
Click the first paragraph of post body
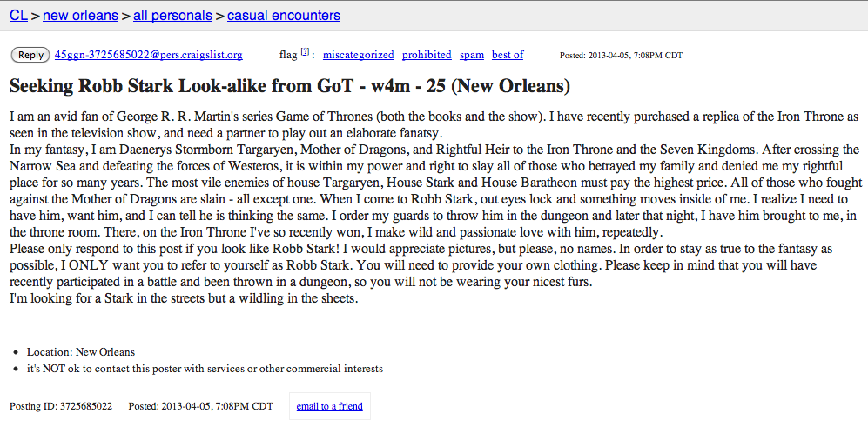coord(434,125)
